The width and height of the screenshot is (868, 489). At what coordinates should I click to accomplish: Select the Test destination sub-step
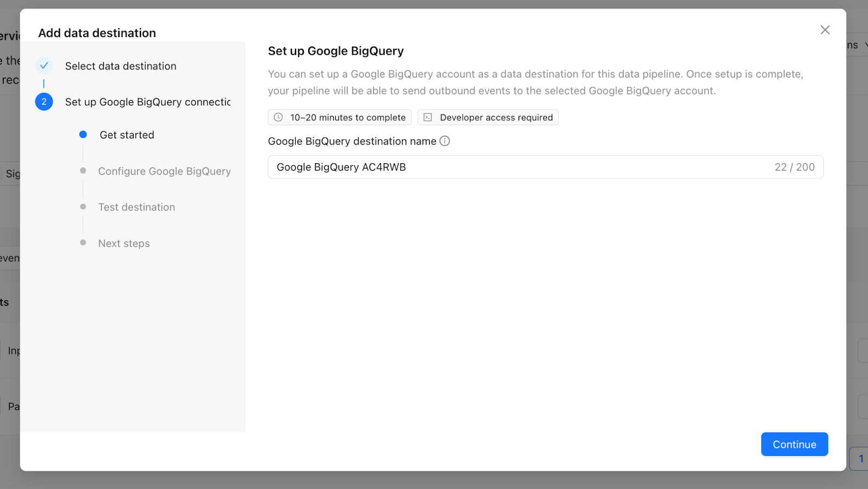(137, 207)
